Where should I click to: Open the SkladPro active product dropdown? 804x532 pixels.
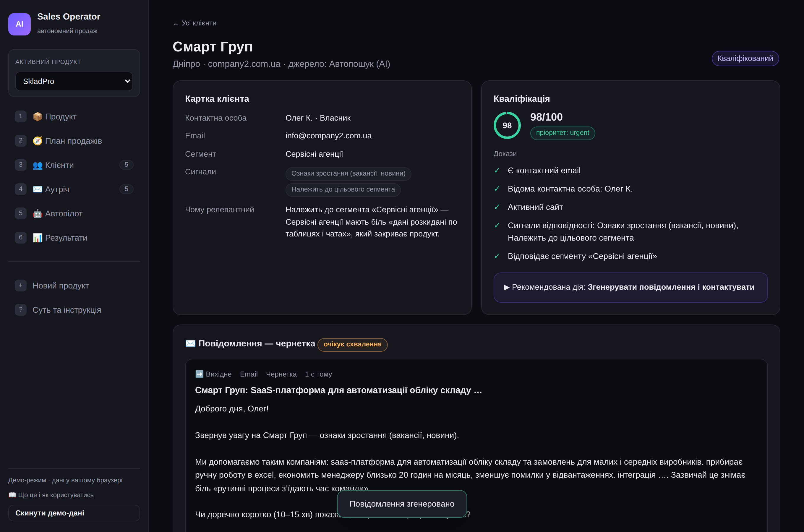[74, 82]
